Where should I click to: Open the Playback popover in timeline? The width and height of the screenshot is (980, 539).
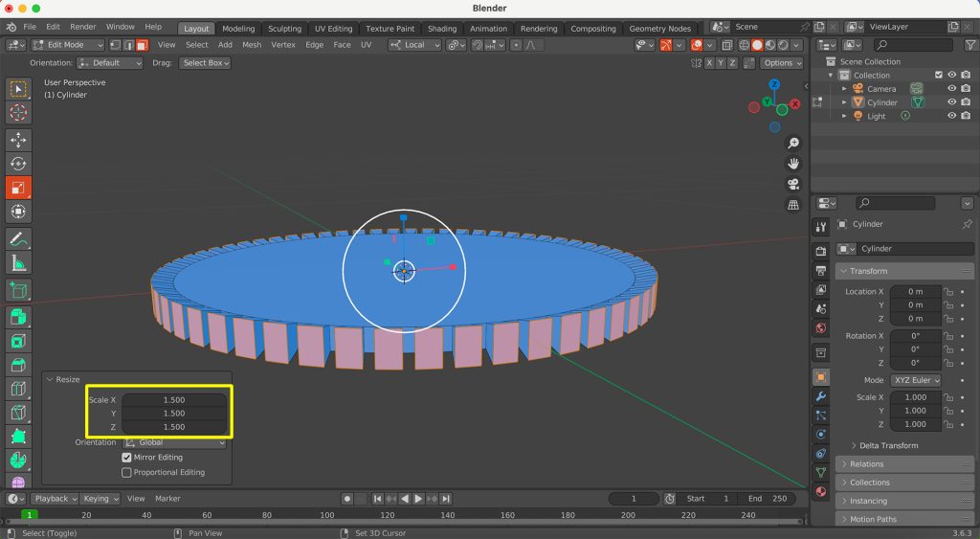point(55,499)
